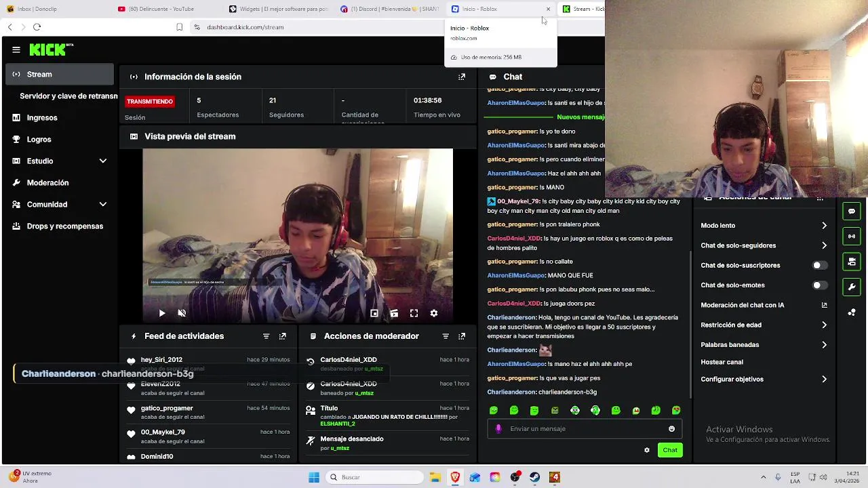Reload the page in browser
The height and width of the screenshot is (488, 868).
(x=37, y=27)
